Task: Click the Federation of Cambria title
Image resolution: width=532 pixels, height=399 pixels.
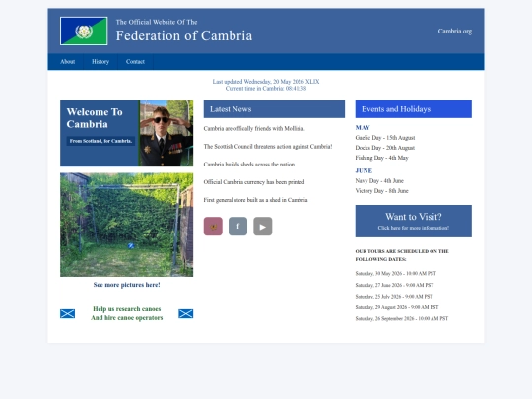Action: [x=184, y=36]
